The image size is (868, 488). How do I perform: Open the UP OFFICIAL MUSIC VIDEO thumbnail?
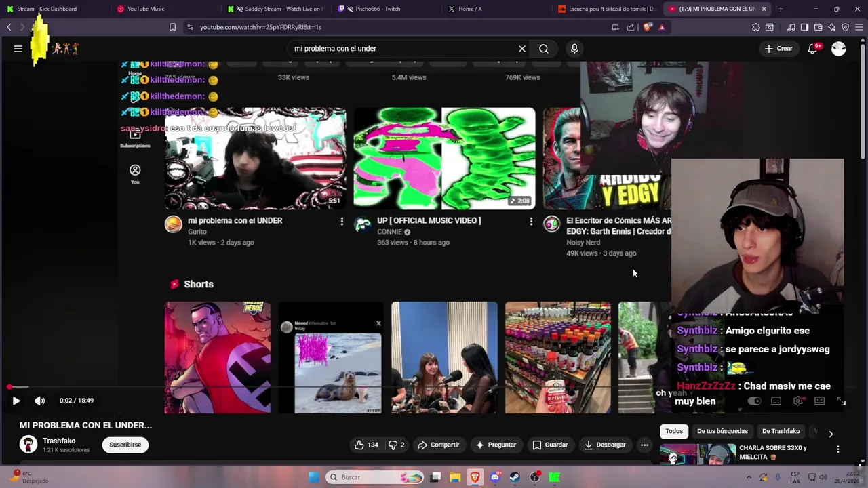[x=445, y=159]
